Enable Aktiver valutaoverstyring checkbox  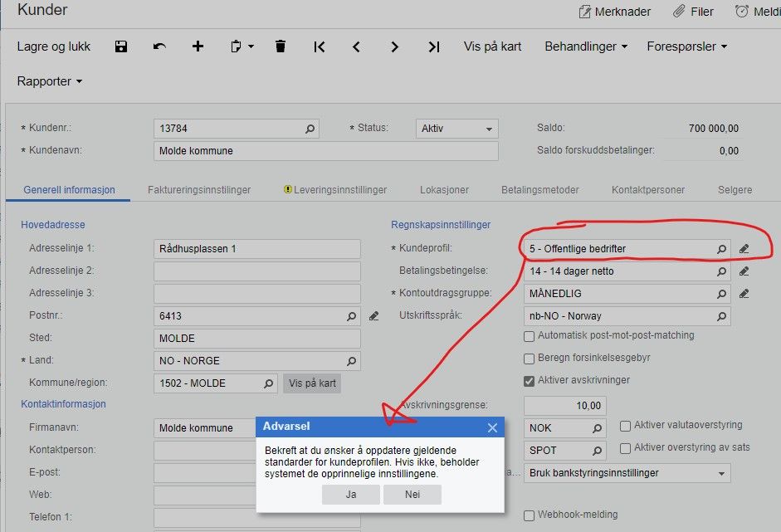pos(625,426)
